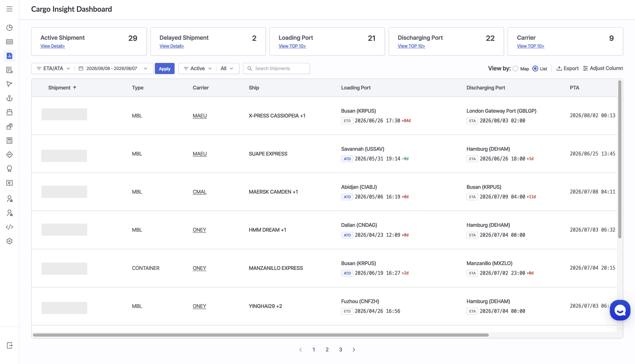Click the Shipment column header

coord(59,88)
